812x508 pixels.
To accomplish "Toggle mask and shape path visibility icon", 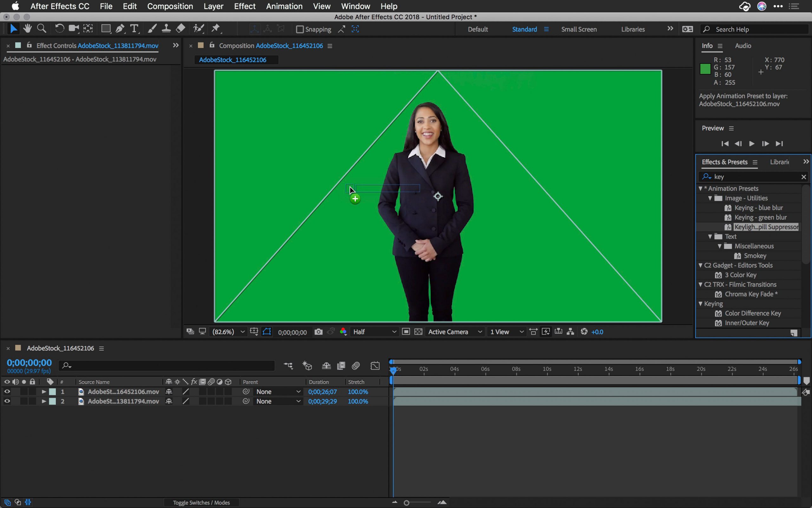I will click(x=267, y=332).
